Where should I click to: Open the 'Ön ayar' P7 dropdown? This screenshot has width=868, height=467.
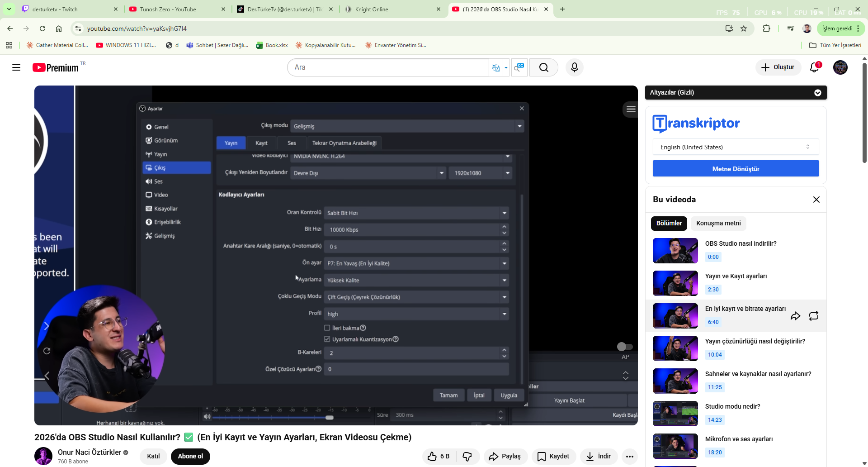416,263
